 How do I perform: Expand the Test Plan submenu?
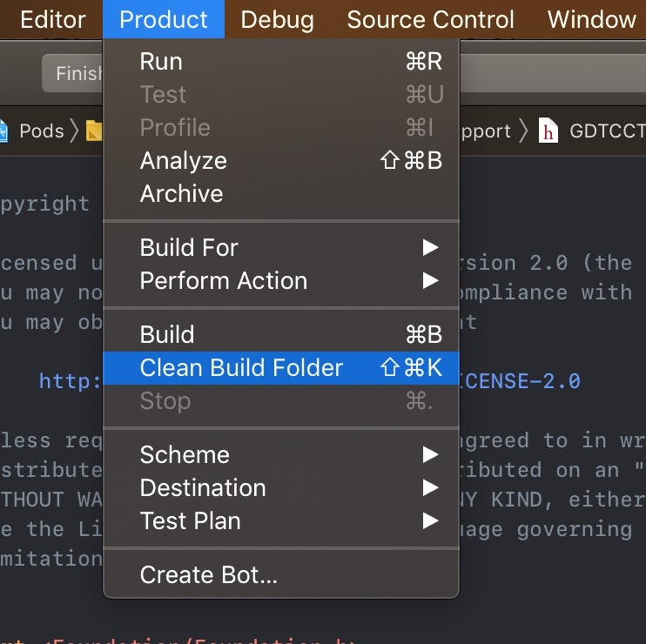point(430,521)
